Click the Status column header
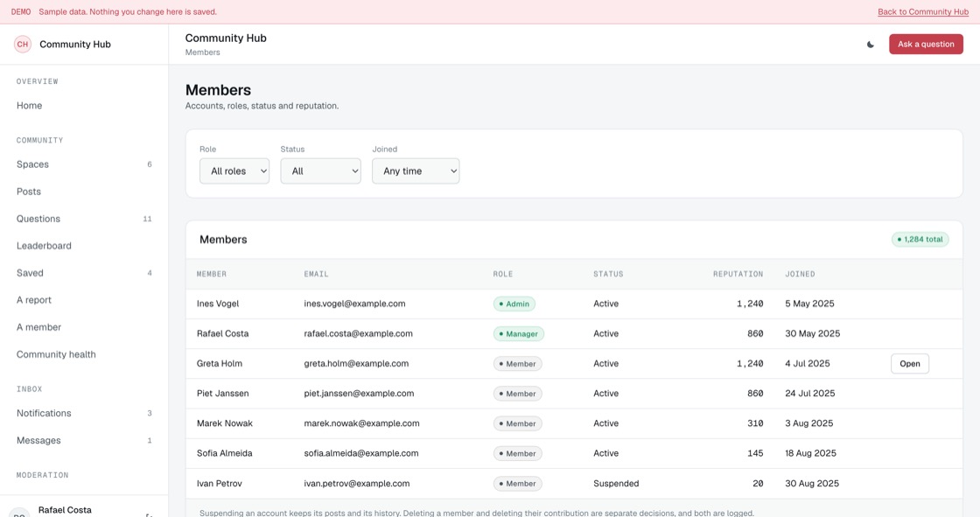 pos(608,275)
